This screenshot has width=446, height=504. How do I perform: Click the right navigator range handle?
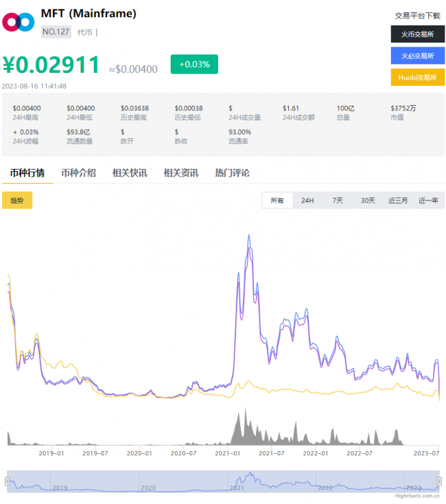pos(439,481)
